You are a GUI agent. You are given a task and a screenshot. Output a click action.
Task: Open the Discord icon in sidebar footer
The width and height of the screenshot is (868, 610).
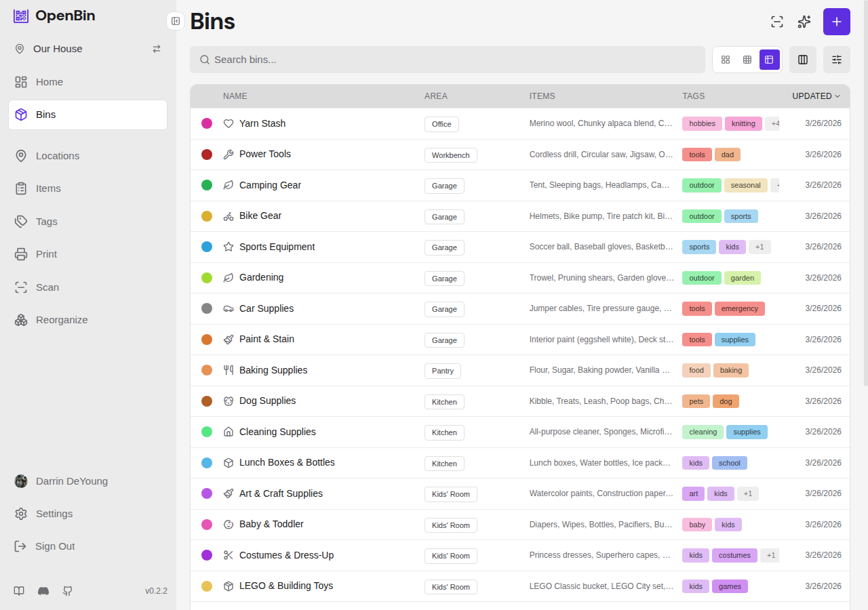43,591
